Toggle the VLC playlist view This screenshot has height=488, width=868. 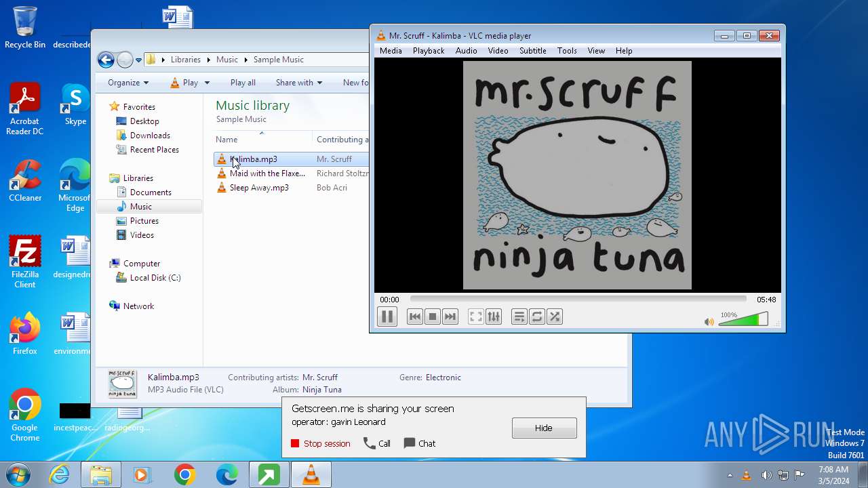pos(519,317)
